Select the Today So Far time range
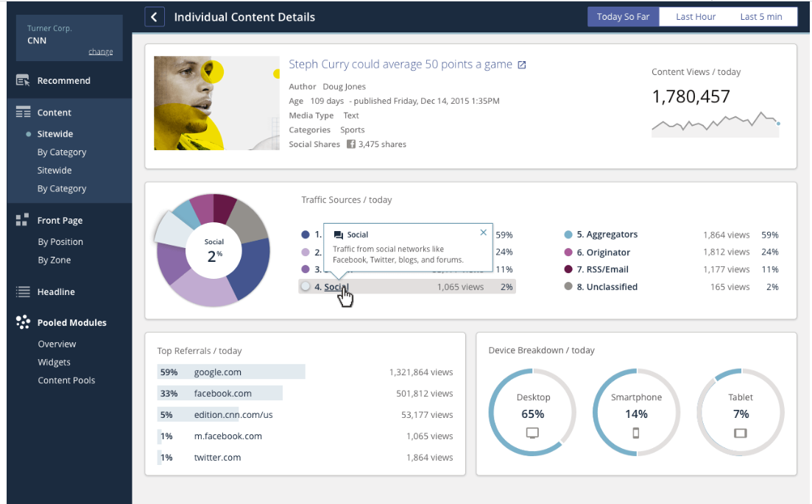Screen dimensions: 812x504 point(623,17)
